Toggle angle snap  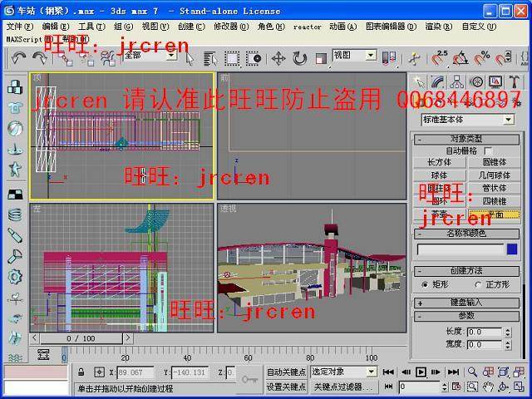[461, 58]
